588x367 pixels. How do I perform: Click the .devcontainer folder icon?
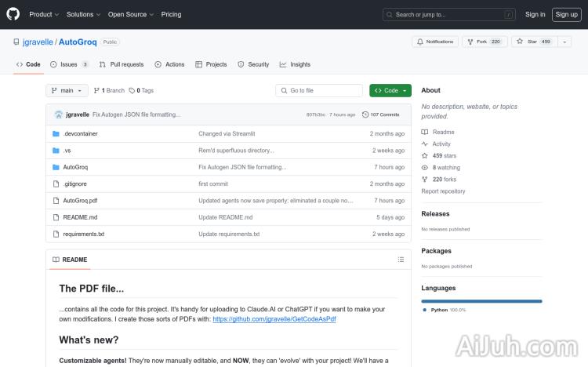tap(56, 134)
